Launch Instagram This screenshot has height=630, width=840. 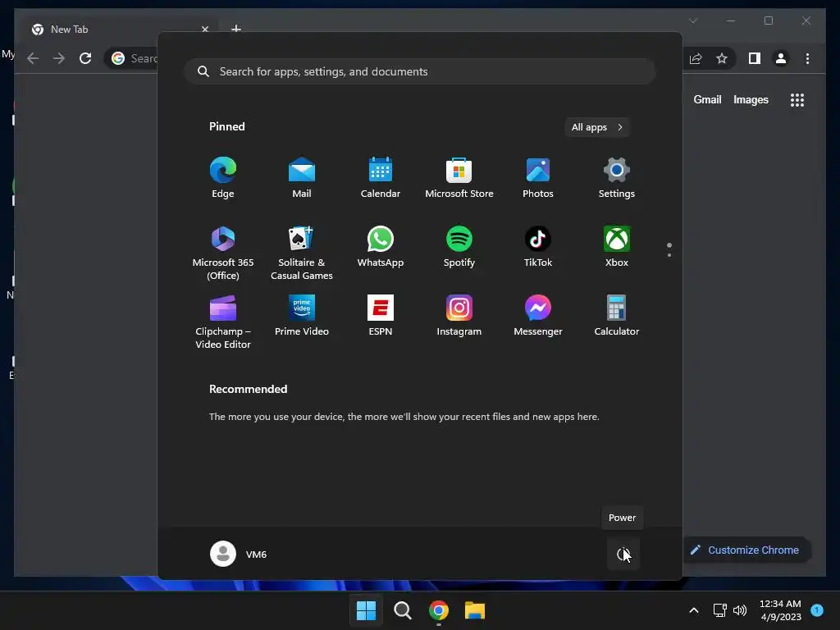click(459, 316)
